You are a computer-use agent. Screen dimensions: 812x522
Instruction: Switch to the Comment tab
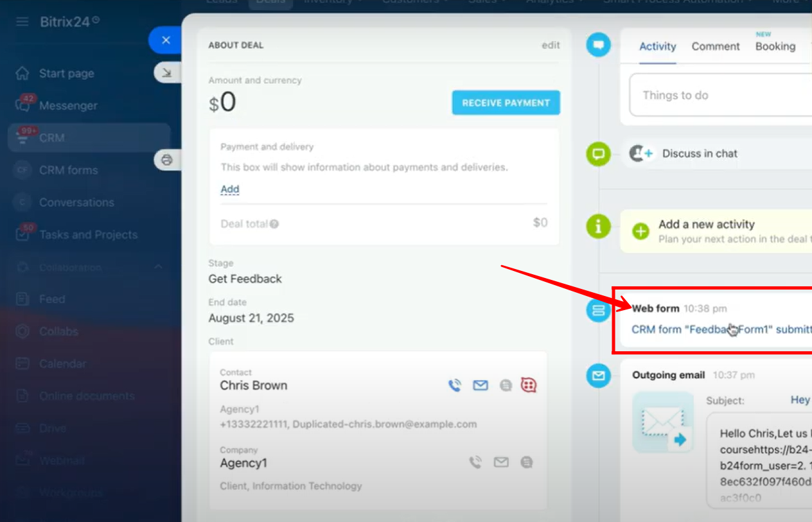point(716,46)
